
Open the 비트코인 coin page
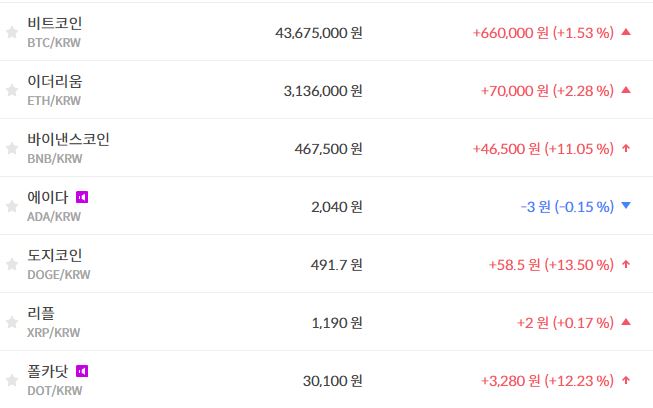pyautogui.click(x=55, y=23)
